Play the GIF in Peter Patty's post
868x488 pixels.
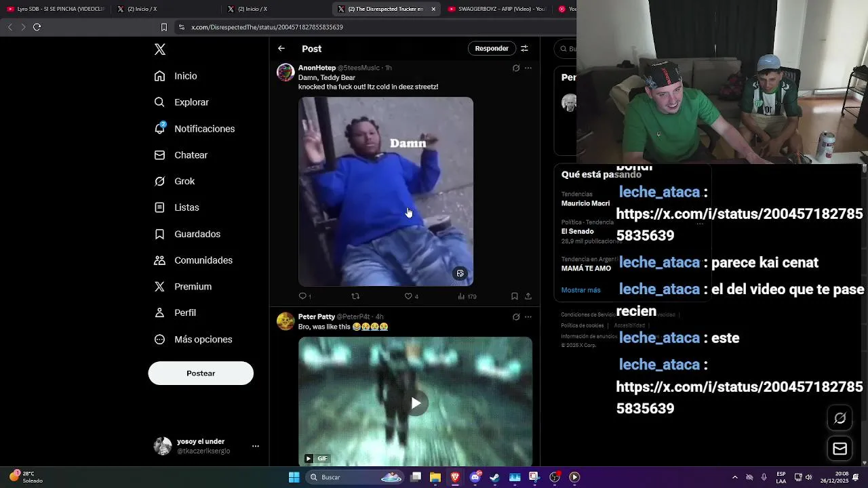(x=416, y=403)
